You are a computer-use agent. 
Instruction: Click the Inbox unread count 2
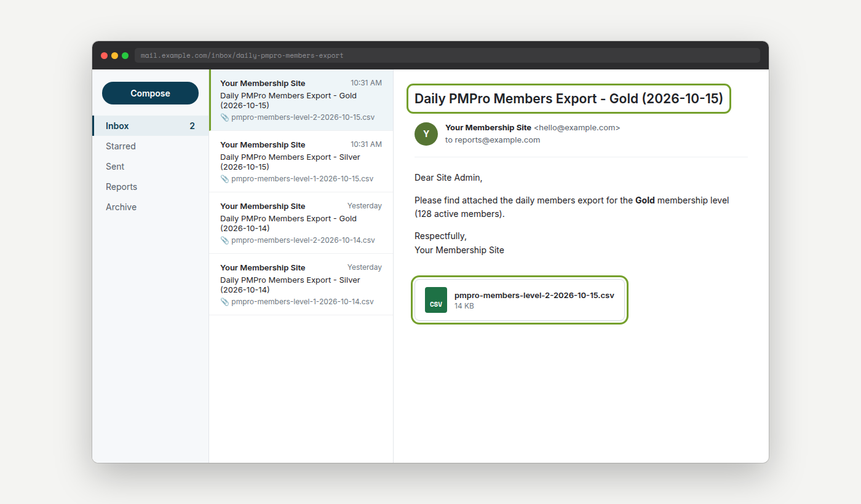192,126
